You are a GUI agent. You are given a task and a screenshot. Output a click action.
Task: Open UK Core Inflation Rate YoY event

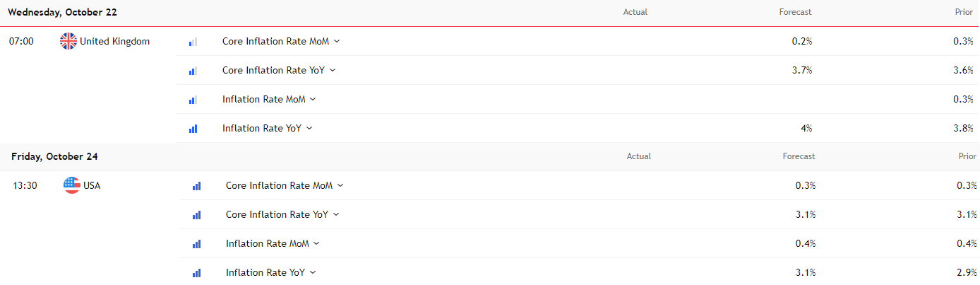[x=274, y=70]
